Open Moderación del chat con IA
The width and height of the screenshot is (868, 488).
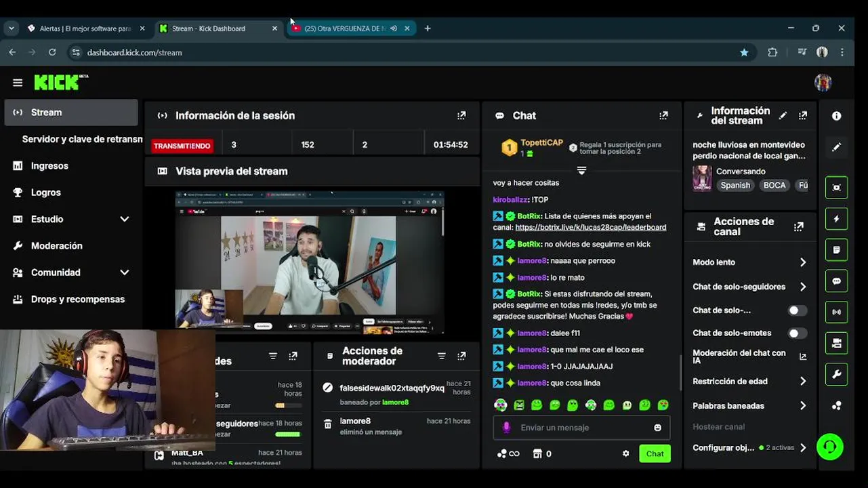(x=749, y=357)
